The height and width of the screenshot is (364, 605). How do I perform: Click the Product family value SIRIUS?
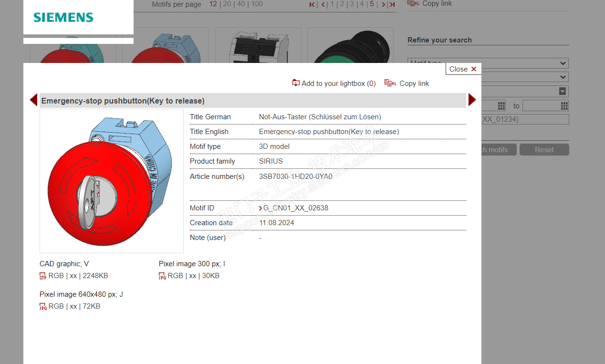(271, 161)
